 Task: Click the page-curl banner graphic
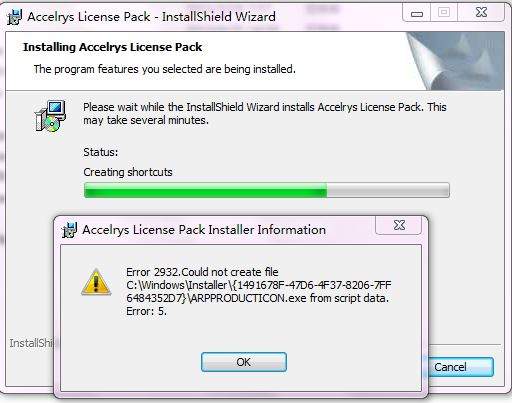(x=455, y=61)
